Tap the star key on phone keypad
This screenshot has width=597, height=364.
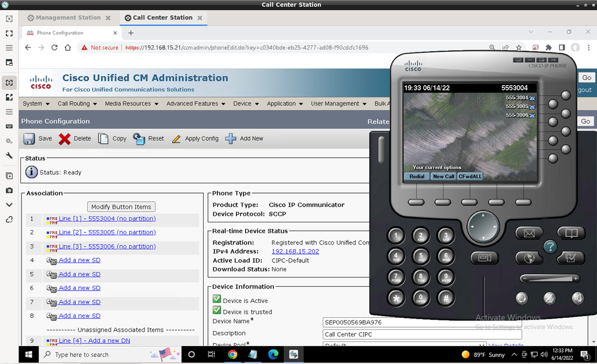(x=396, y=298)
